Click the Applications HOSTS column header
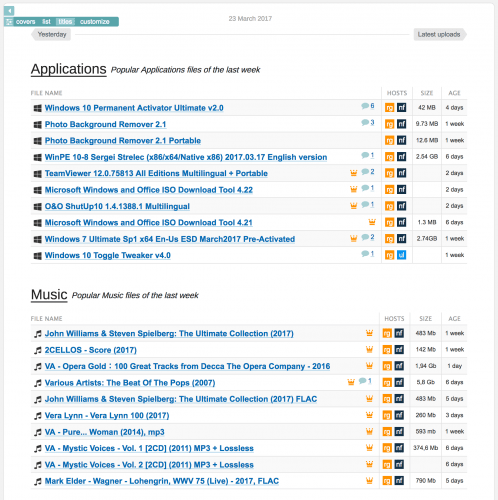 [397, 93]
